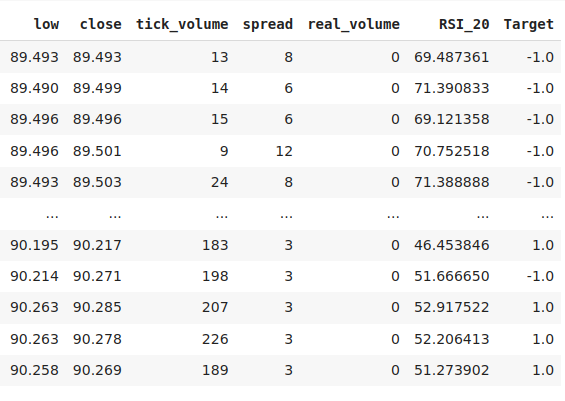Screen dimensions: 565x401
Task: Click low 90.263 in the 90.285 close row
Action: tap(34, 307)
